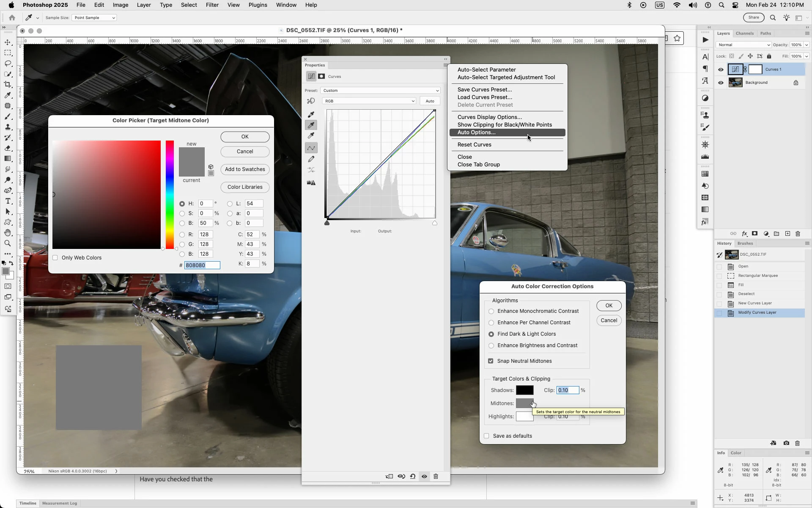
Task: Click the hex color input field
Action: (x=202, y=265)
